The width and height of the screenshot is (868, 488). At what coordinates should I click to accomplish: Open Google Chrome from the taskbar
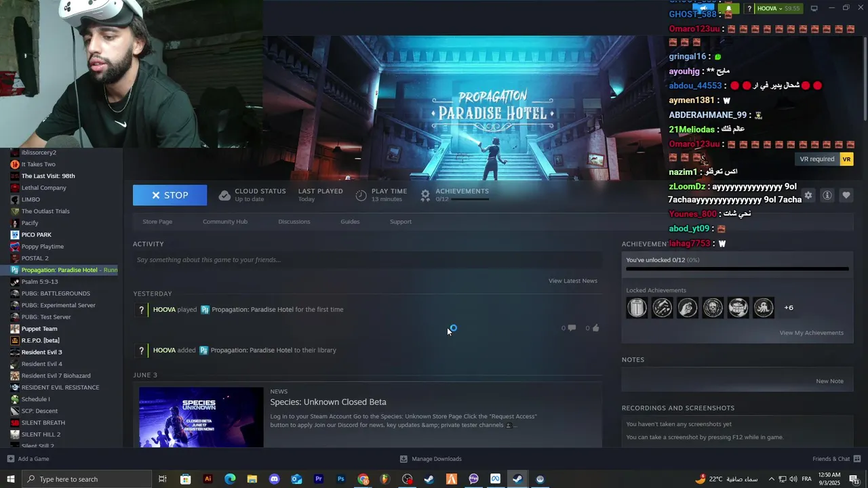pos(363,479)
